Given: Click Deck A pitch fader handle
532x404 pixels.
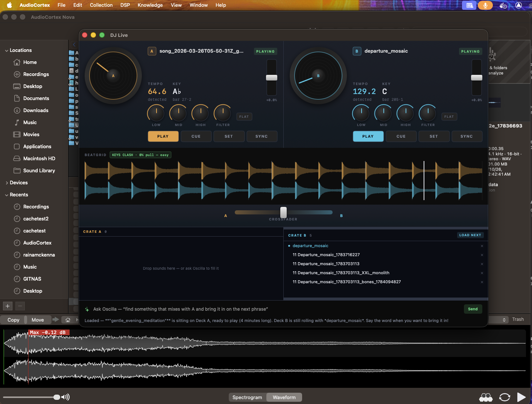Looking at the screenshot, I should coord(272,77).
